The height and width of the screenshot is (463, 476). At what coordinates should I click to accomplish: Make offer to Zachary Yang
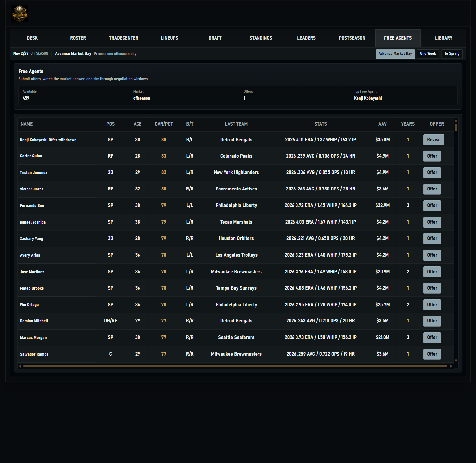pyautogui.click(x=432, y=238)
